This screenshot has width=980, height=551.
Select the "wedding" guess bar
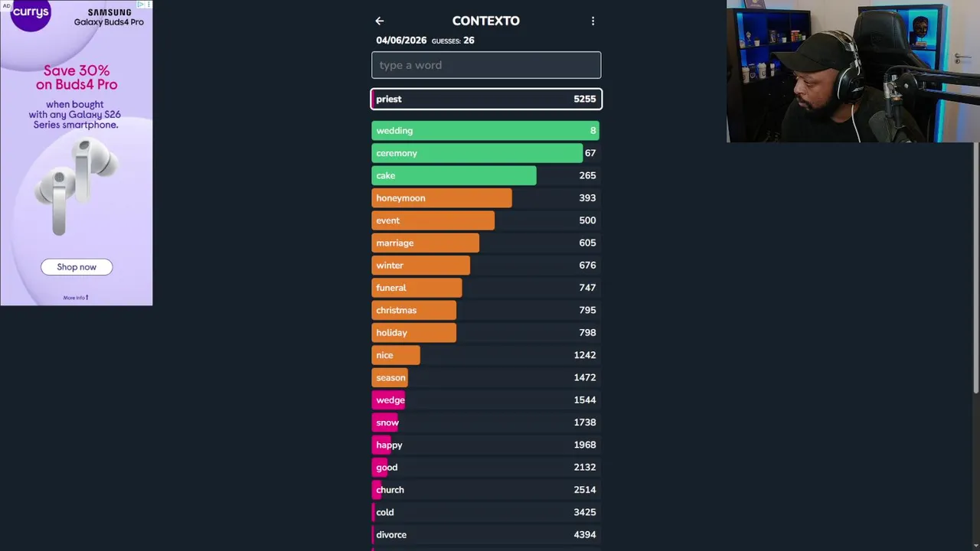coord(486,131)
